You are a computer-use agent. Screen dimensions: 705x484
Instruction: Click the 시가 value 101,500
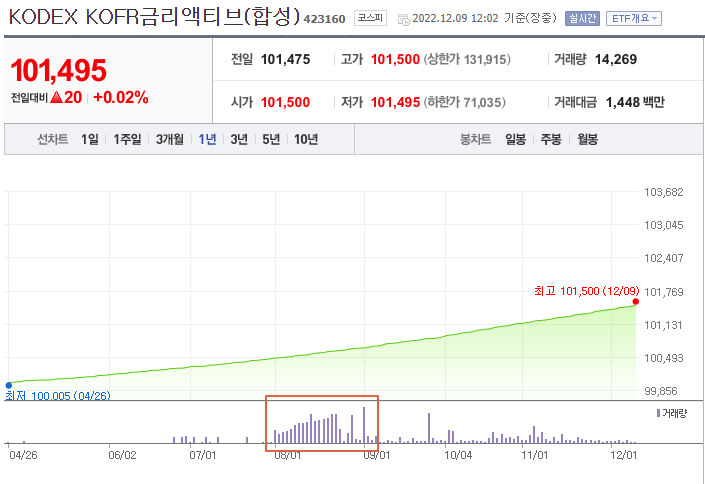pos(286,103)
